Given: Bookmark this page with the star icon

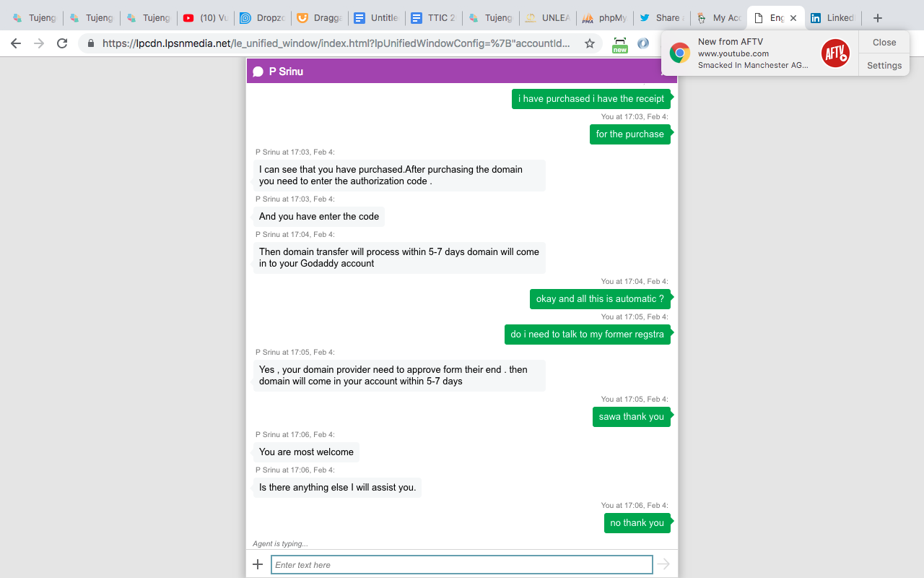Looking at the screenshot, I should tap(590, 43).
